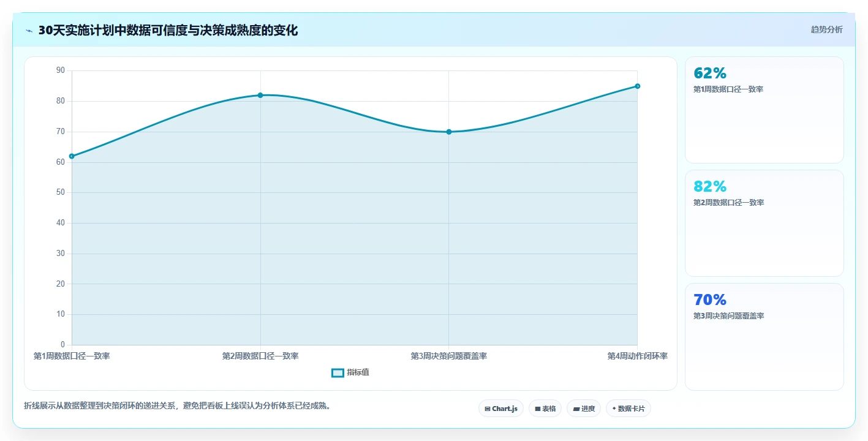868x441 pixels.
Task: Click the Chart.js tag button
Action: tap(501, 409)
